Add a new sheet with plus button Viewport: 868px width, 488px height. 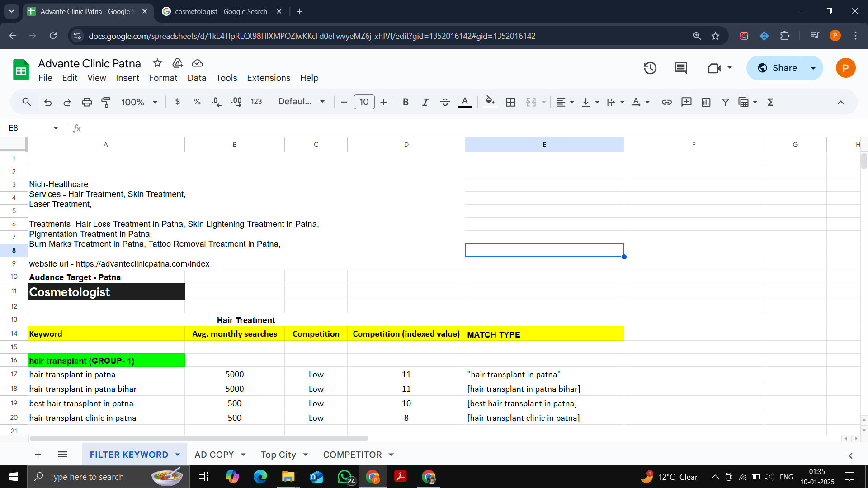coord(38,455)
